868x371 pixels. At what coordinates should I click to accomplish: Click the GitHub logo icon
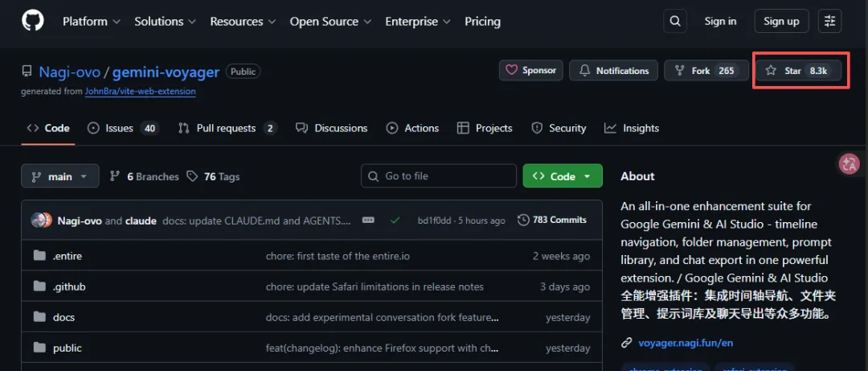(33, 21)
